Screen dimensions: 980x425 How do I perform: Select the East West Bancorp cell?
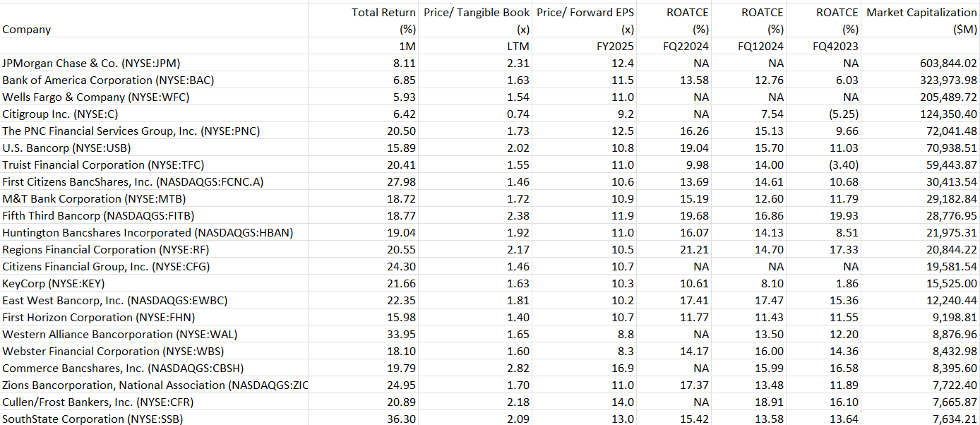pyautogui.click(x=154, y=300)
